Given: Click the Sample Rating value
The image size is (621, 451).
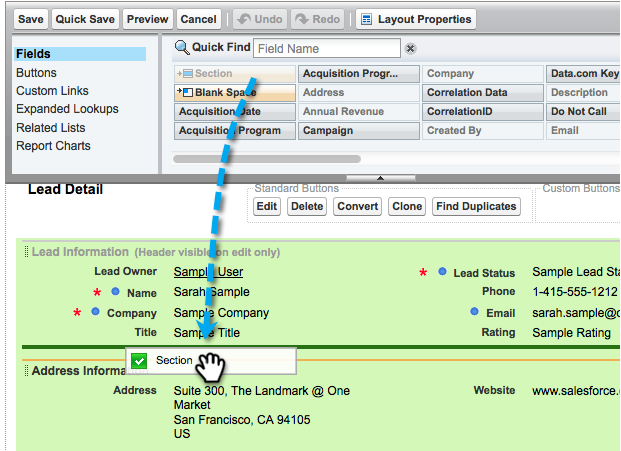Looking at the screenshot, I should (571, 333).
